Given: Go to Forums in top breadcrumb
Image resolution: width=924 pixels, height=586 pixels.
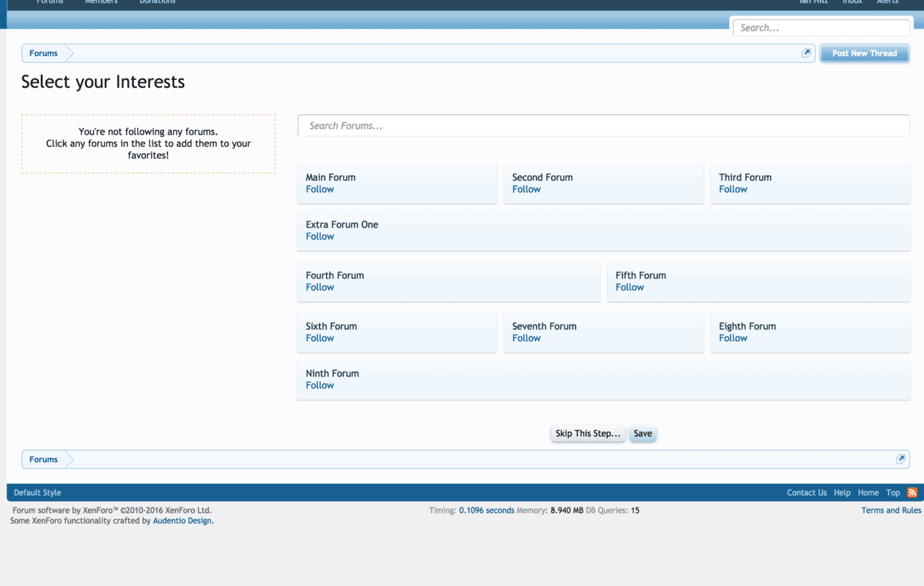Looking at the screenshot, I should 44,53.
